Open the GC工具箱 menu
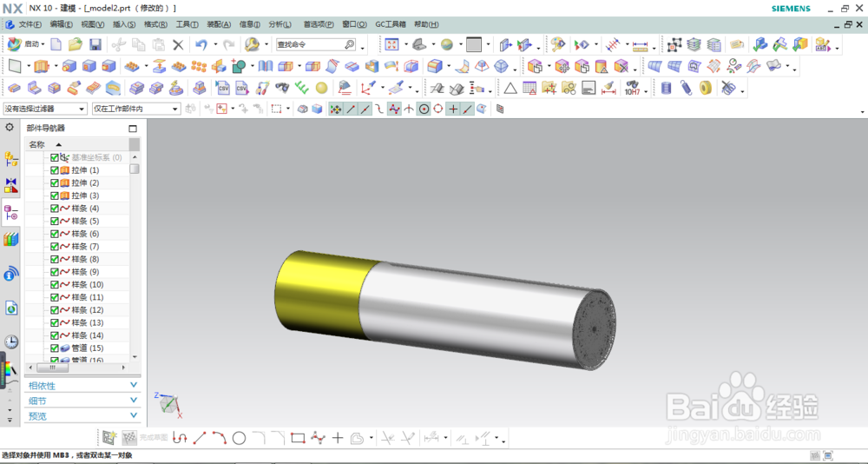 click(391, 24)
